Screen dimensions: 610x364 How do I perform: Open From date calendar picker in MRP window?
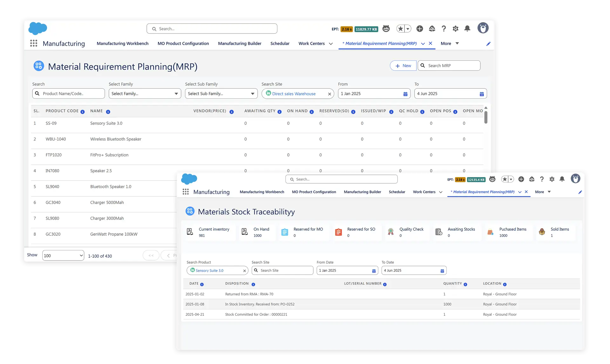[405, 94]
